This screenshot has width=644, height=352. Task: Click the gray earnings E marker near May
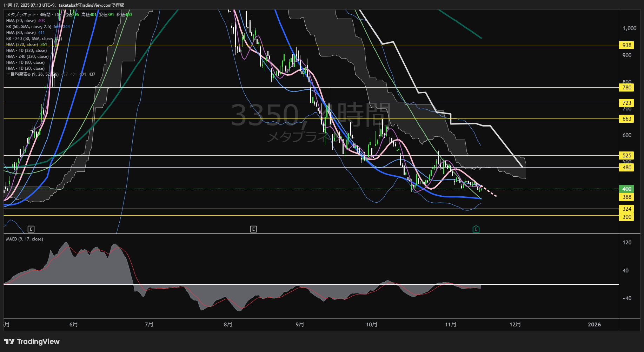(31, 229)
